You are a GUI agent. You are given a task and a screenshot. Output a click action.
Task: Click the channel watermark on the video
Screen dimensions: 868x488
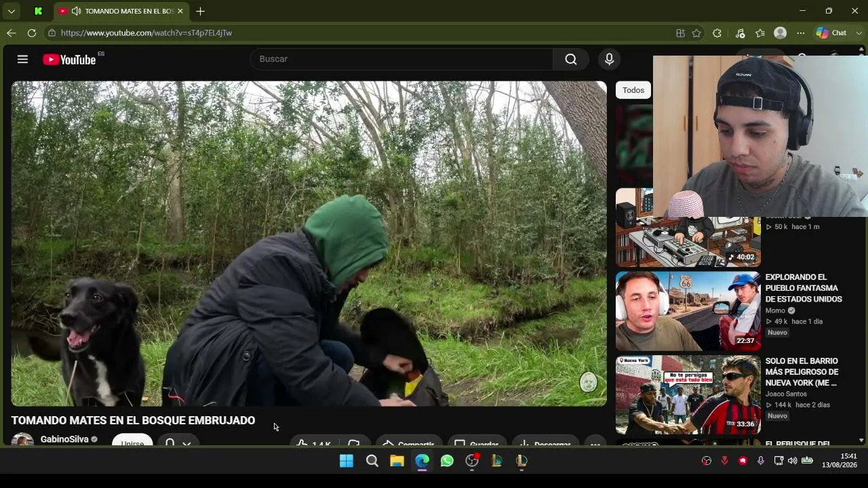point(588,382)
